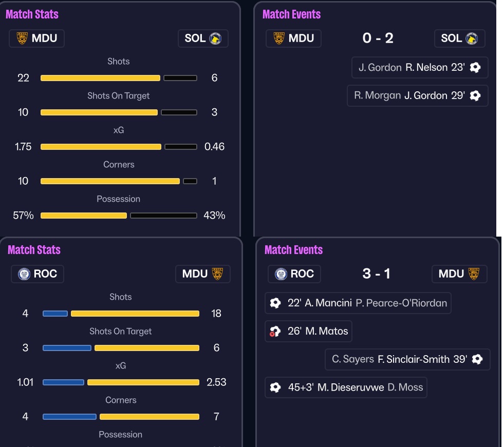
Task: Click the 0 - 2 match score
Action: [378, 38]
